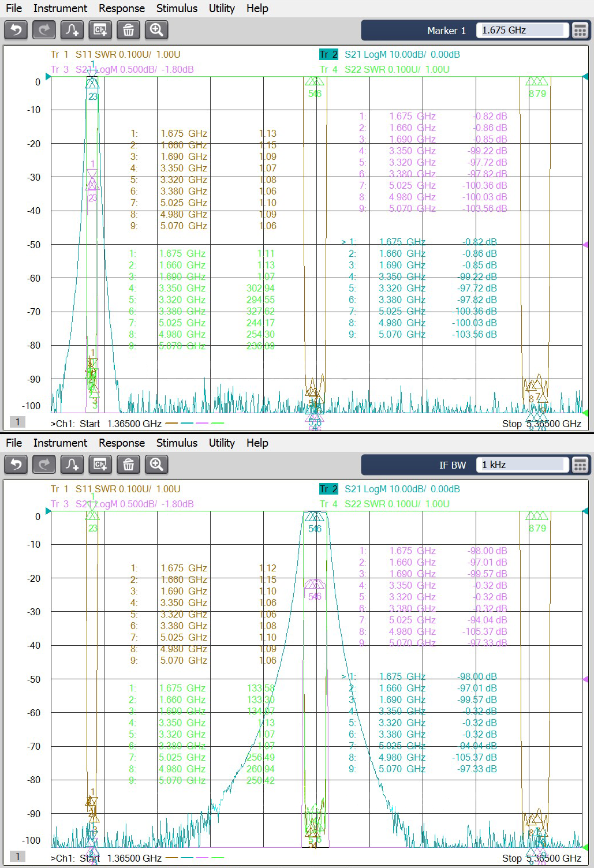Open the Utility menu in upper window
Image resolution: width=594 pixels, height=868 pixels.
(x=222, y=8)
